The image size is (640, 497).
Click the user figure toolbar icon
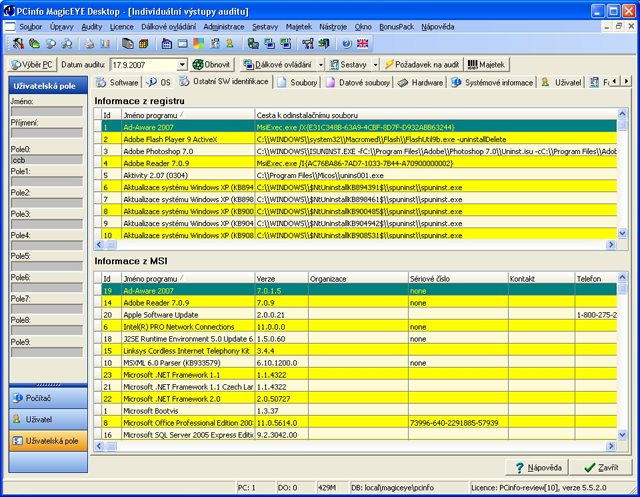(x=230, y=44)
